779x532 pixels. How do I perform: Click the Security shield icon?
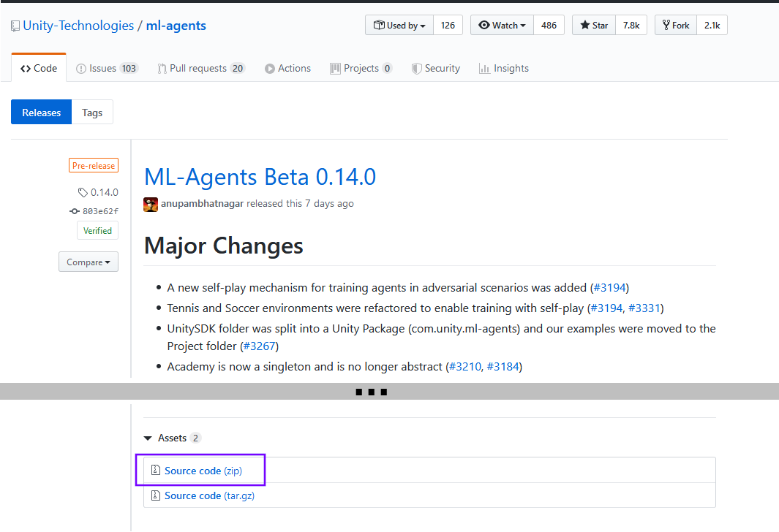click(x=416, y=69)
